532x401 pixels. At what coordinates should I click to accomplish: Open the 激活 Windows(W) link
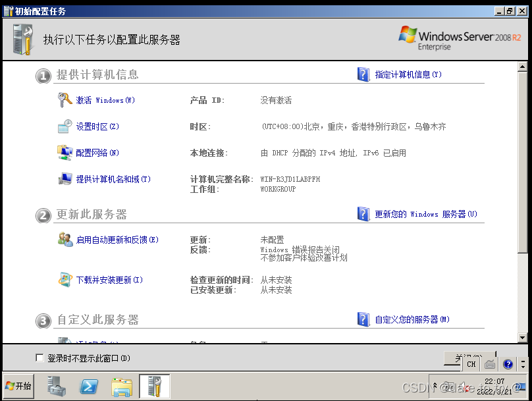[x=105, y=100]
